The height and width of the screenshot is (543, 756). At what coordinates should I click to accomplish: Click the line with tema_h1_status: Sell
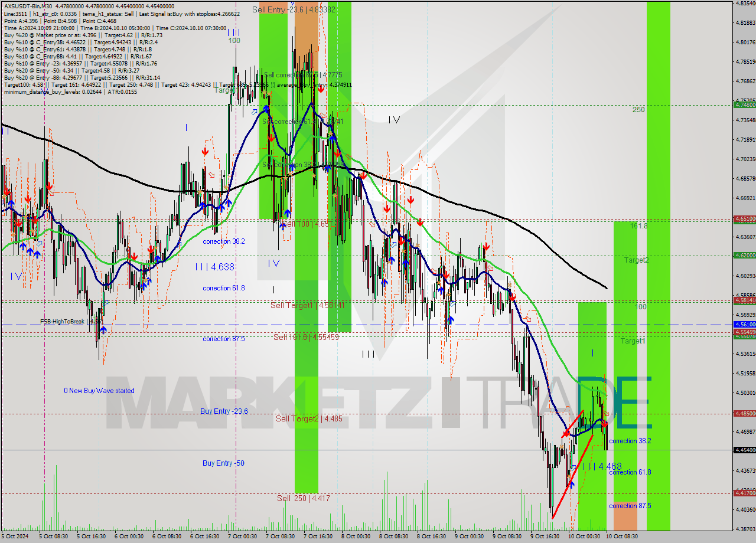(122, 13)
